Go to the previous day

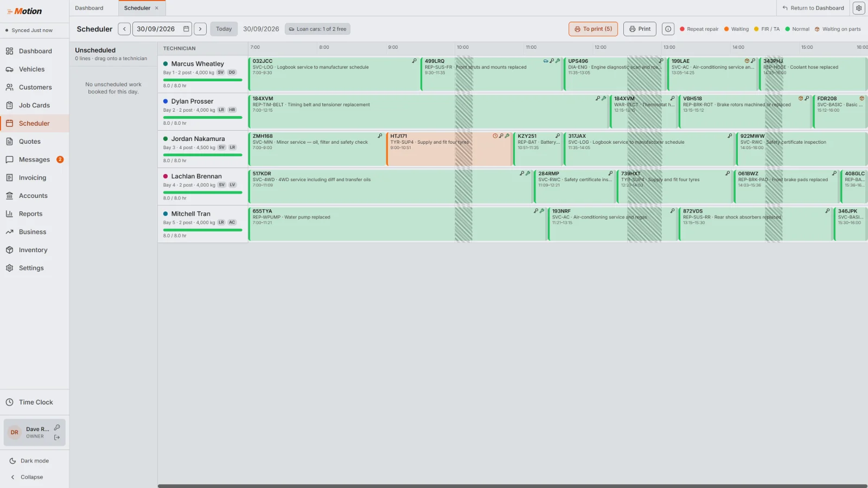[x=124, y=29]
